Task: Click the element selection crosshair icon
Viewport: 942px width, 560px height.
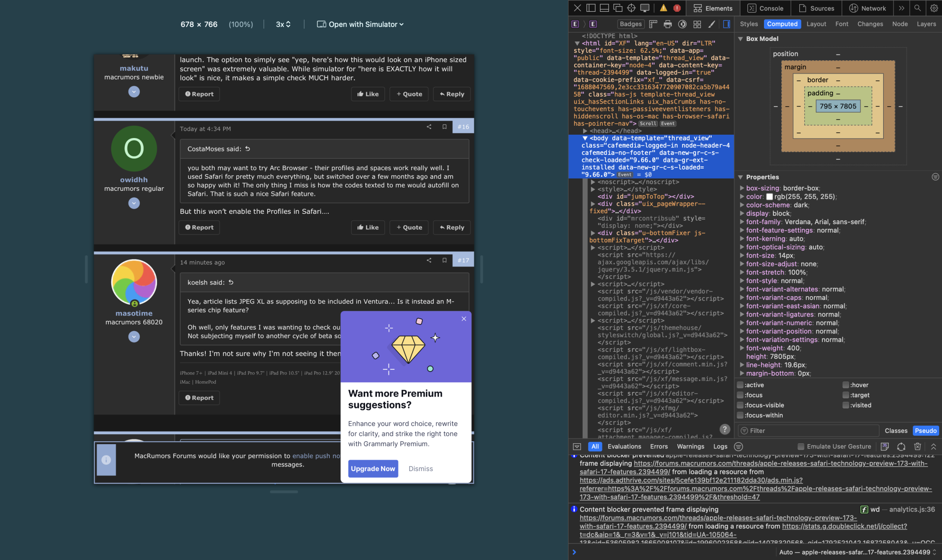Action: [x=631, y=8]
